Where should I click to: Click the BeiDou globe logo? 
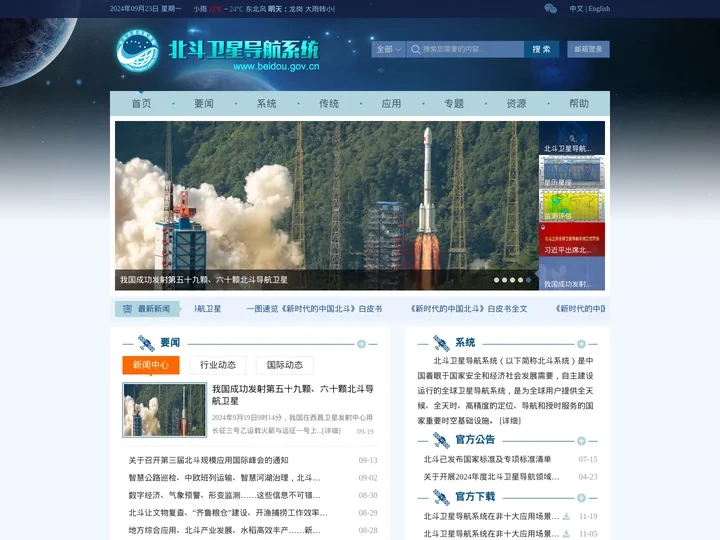[137, 51]
